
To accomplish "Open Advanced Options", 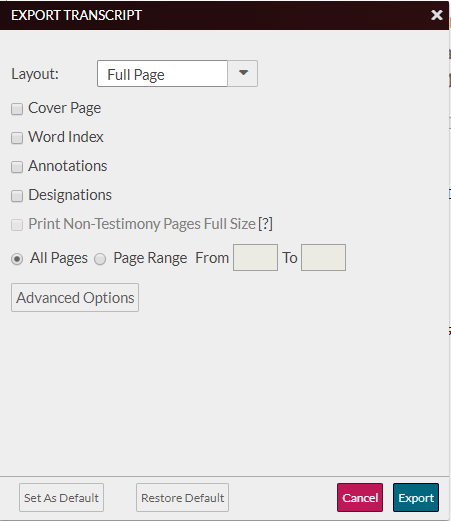I will (x=75, y=298).
